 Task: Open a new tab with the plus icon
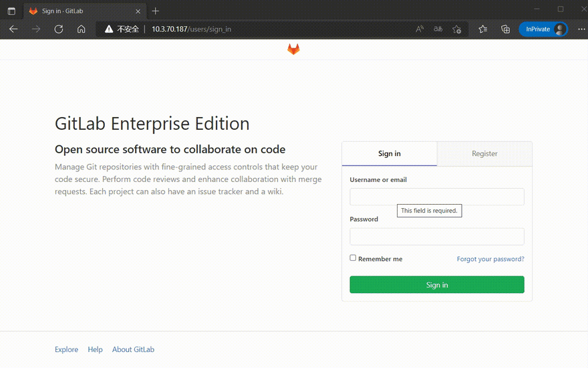pyautogui.click(x=155, y=11)
